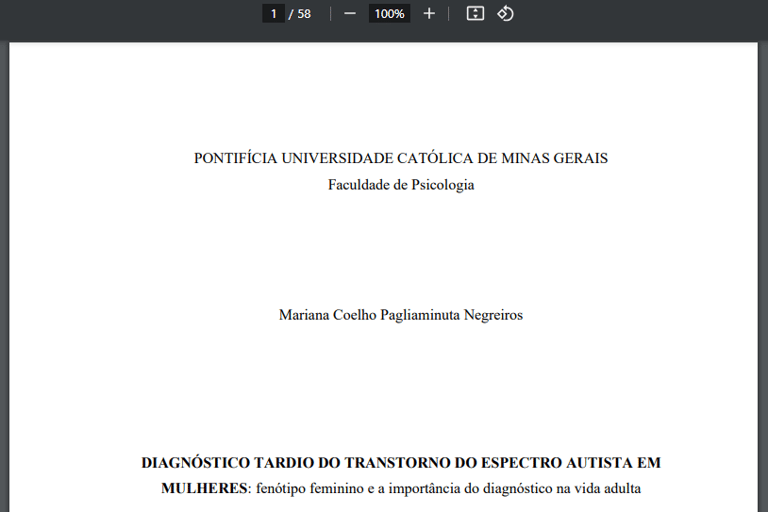Click the author name 'Mariana Coelho Pagliaminuta Negreiros'
Viewport: 768px width, 512px height.
click(401, 315)
